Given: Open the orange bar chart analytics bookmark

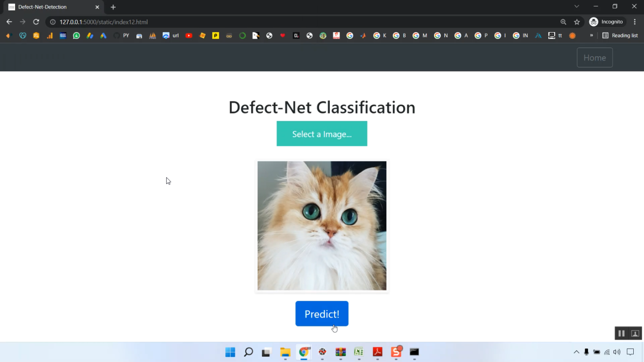Looking at the screenshot, I should (x=50, y=36).
